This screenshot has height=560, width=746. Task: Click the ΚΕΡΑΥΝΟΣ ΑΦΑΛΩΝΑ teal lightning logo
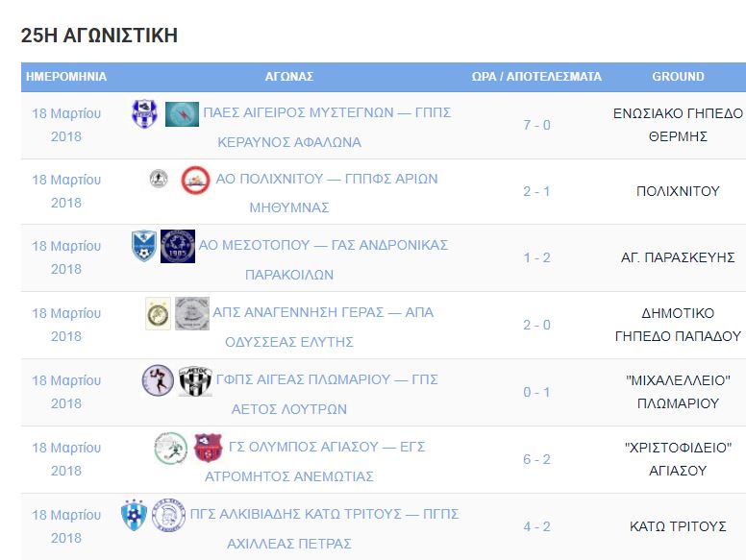coord(182,114)
